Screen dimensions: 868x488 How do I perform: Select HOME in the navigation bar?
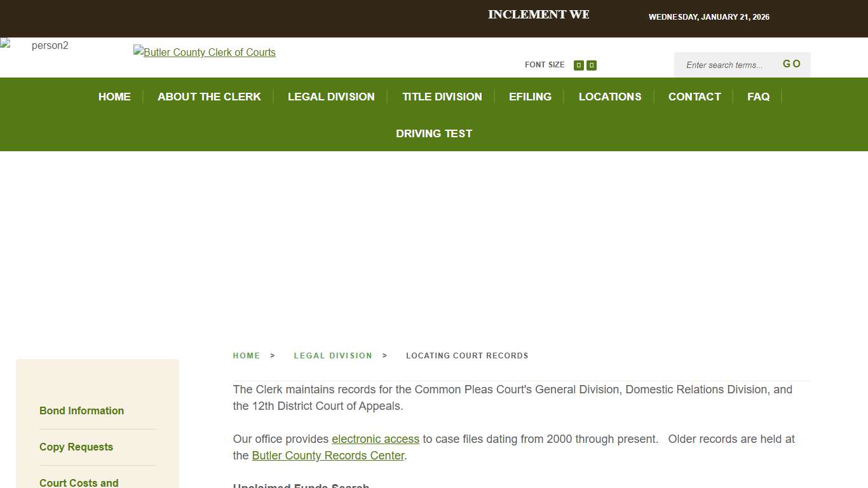pyautogui.click(x=114, y=97)
